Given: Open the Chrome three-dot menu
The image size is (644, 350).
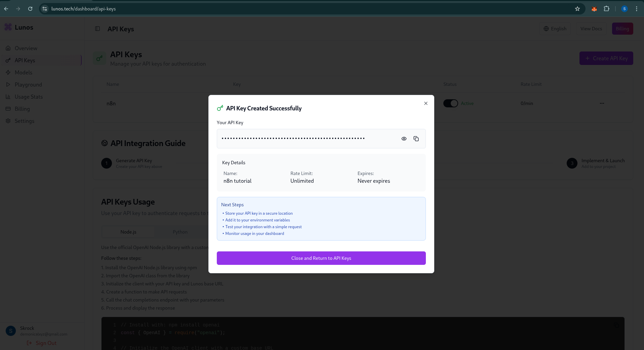Looking at the screenshot, I should pyautogui.click(x=637, y=9).
